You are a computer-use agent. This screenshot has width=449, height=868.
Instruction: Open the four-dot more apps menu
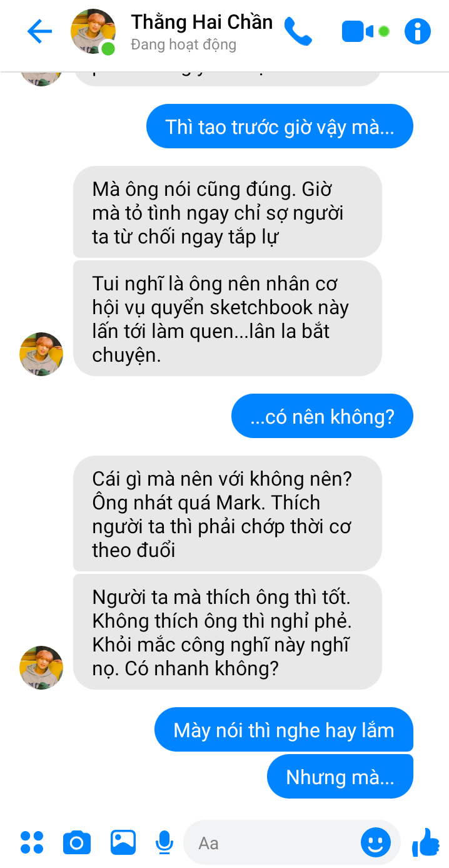pos(32,842)
